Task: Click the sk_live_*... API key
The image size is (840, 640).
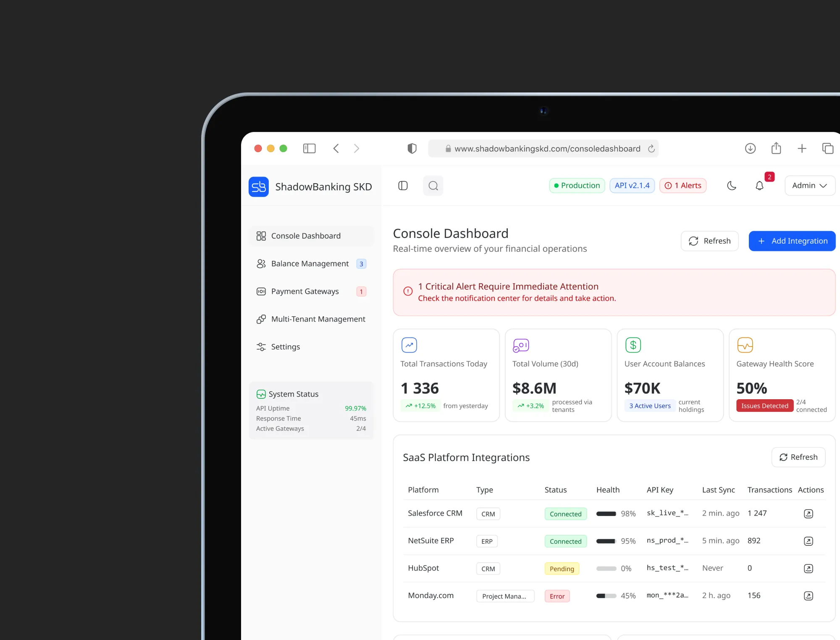Action: pyautogui.click(x=667, y=513)
